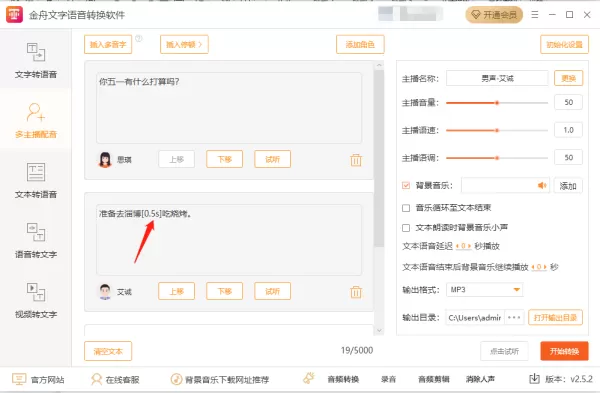Click into the text box containing 准备去淄博吃烧烤
600x393 pixels.
229,240
